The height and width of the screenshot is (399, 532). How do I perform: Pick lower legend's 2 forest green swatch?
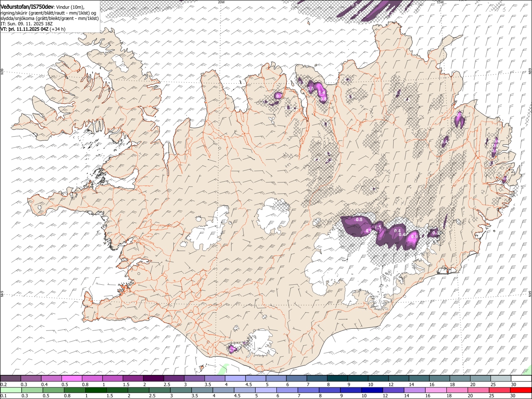coord(138,390)
